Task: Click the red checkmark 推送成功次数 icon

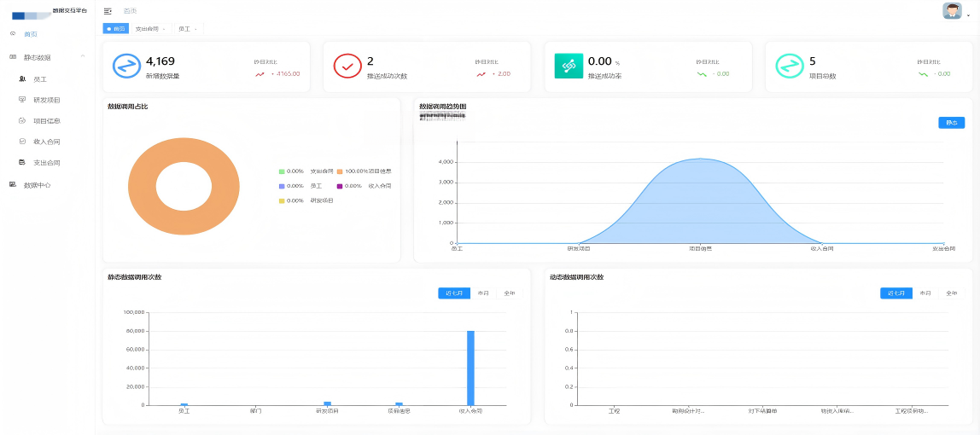Action: 347,66
